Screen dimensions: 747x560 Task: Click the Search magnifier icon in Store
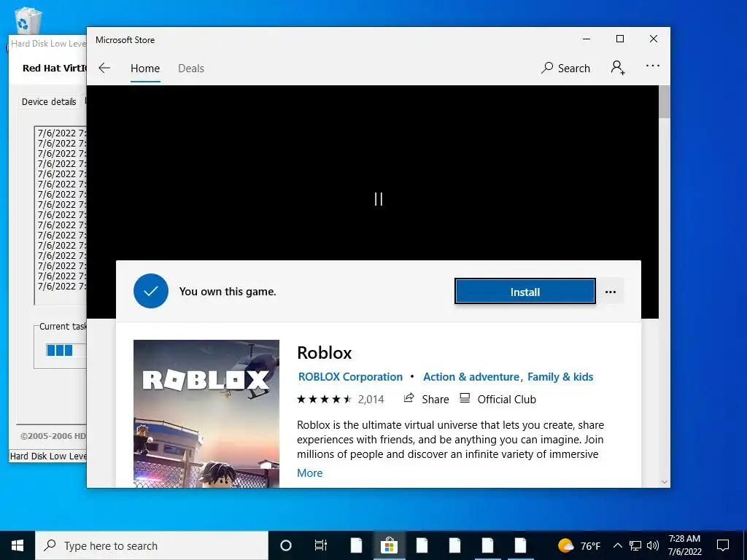coord(547,68)
